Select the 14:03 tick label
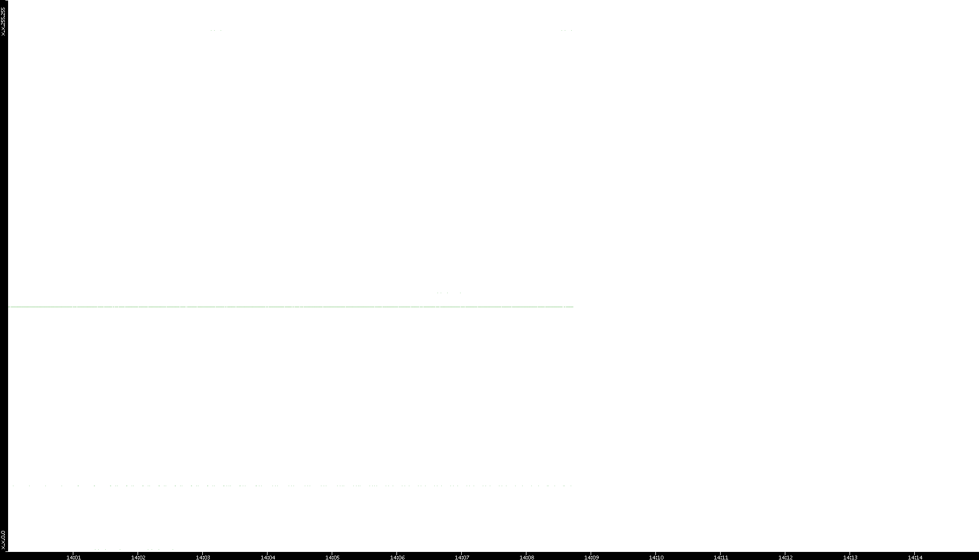The height and width of the screenshot is (560, 979). pyautogui.click(x=203, y=557)
